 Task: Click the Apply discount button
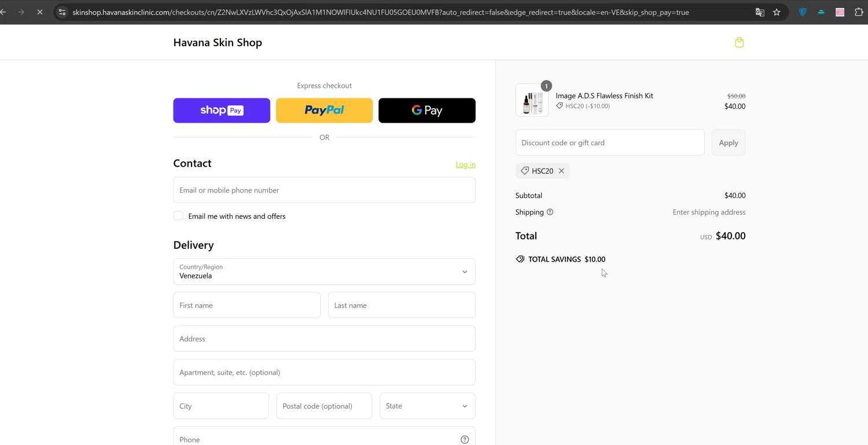click(x=728, y=142)
